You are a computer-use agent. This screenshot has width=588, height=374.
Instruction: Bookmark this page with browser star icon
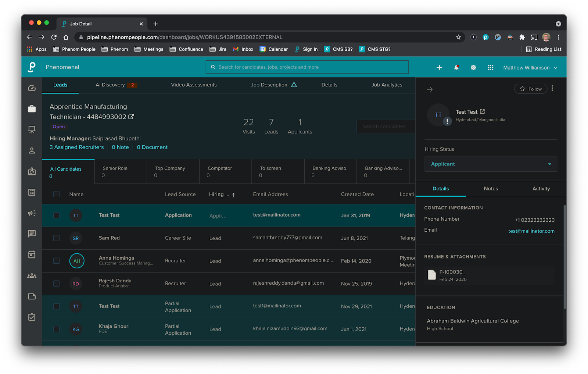458,37
